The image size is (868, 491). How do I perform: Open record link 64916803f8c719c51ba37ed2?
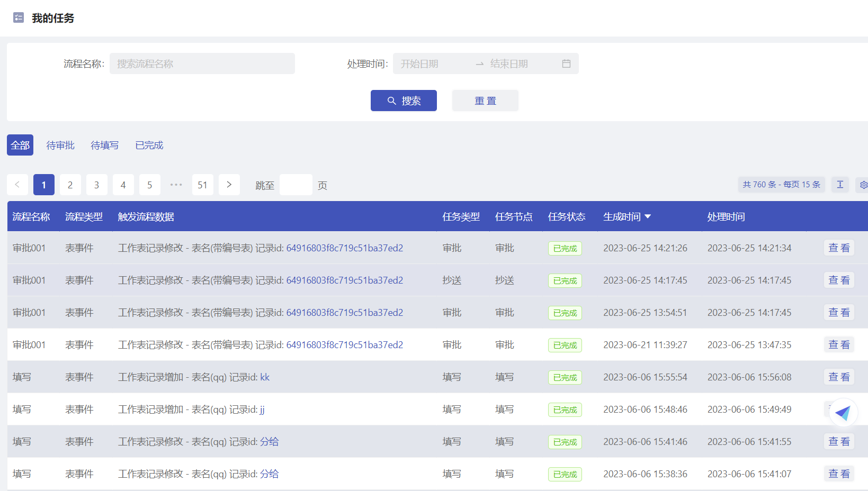(x=344, y=248)
